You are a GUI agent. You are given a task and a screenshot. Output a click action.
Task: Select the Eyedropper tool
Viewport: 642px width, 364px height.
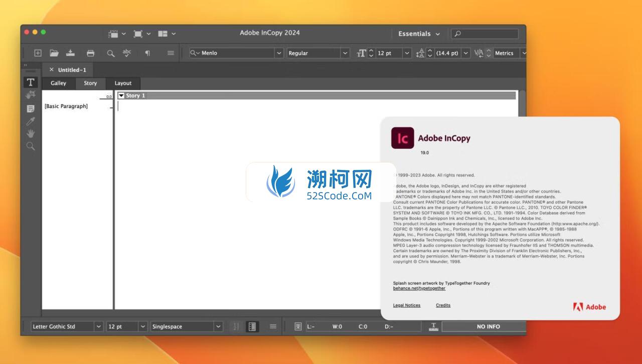pyautogui.click(x=31, y=121)
